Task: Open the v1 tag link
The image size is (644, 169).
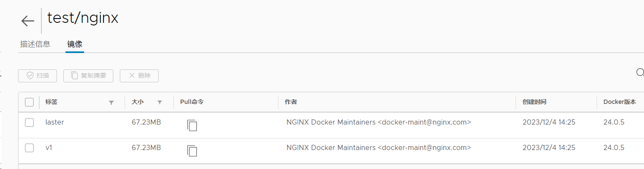Action: coord(49,148)
